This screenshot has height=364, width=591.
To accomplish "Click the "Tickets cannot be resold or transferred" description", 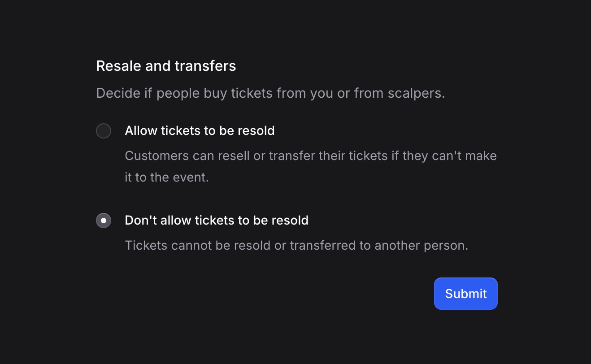I will pyautogui.click(x=296, y=246).
